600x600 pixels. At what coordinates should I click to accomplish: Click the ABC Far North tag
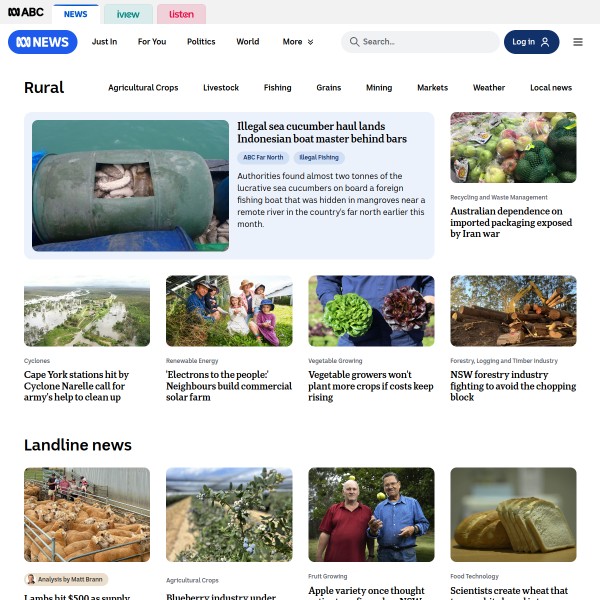pyautogui.click(x=263, y=157)
